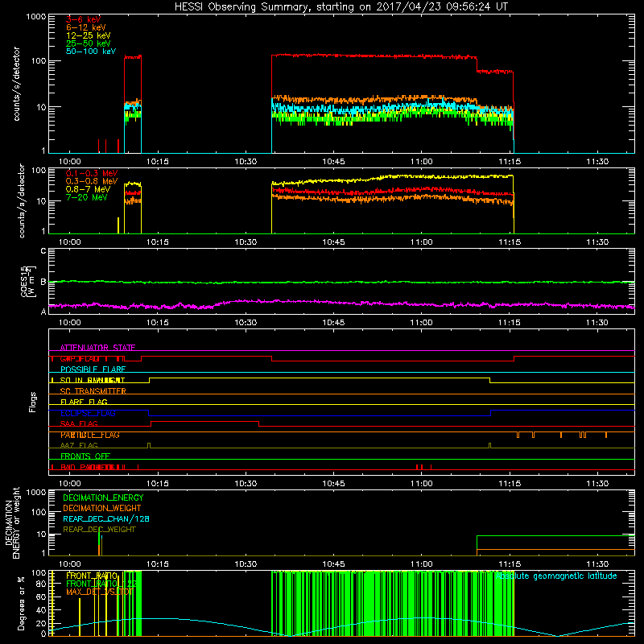Viewport: 644px width, 644px height.
Task: Click the C class tick on GOES plot
Action: point(43,250)
